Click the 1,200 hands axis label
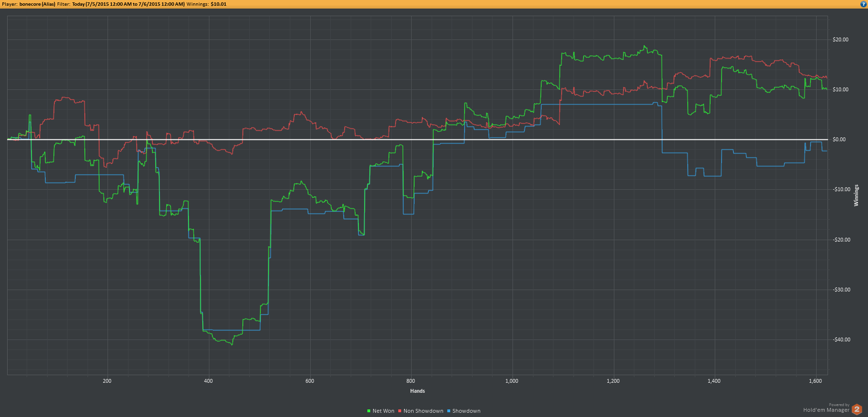This screenshot has width=868, height=417. pos(613,381)
